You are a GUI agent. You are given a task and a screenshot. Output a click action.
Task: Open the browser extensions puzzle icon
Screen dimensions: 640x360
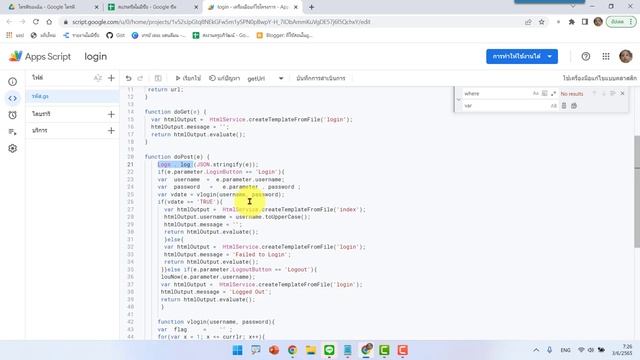coord(571,22)
